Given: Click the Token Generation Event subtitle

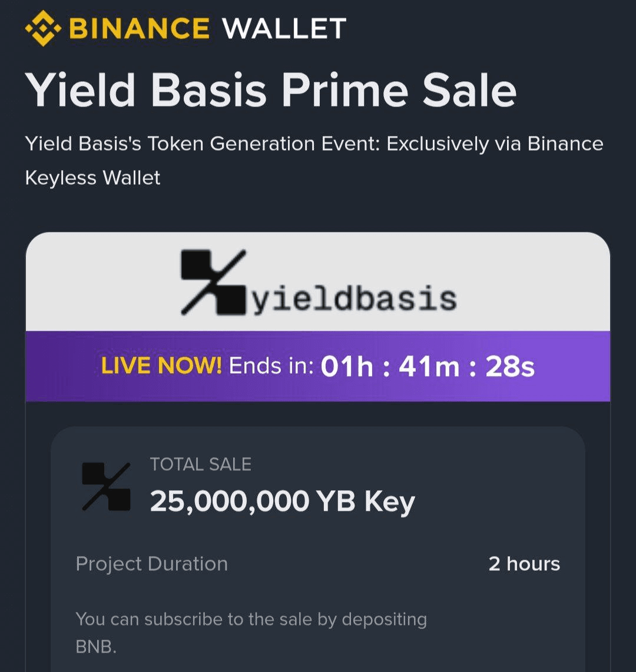Looking at the screenshot, I should [x=314, y=144].
